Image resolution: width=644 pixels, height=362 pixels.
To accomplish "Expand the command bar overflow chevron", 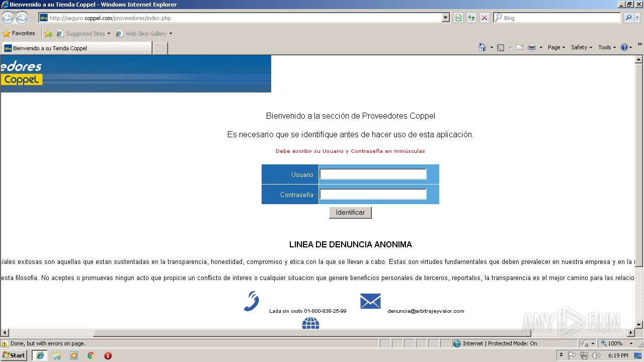I will [x=639, y=45].
